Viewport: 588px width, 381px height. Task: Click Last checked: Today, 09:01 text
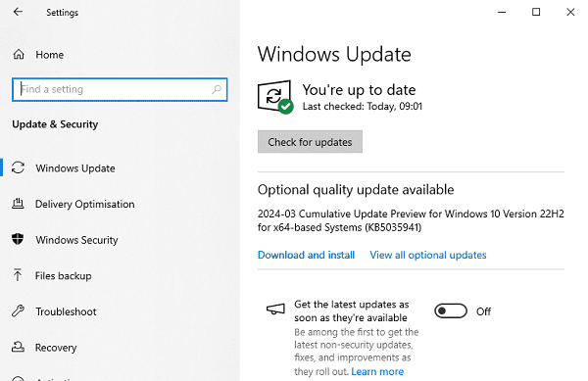[x=363, y=107]
